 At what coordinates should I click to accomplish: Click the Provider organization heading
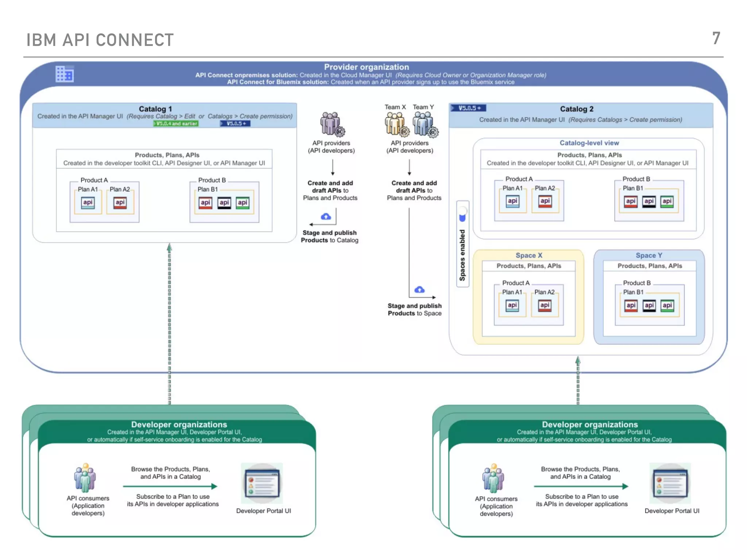367,67
